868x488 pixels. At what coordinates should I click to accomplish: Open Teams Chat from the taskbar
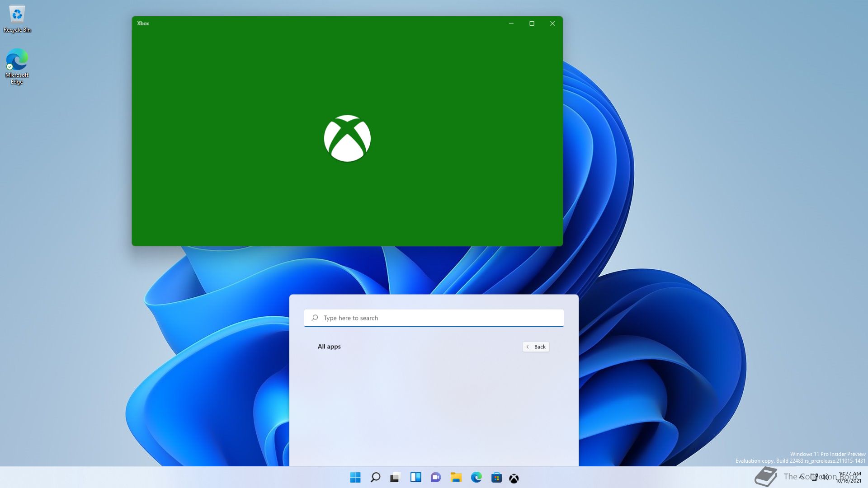tap(436, 478)
